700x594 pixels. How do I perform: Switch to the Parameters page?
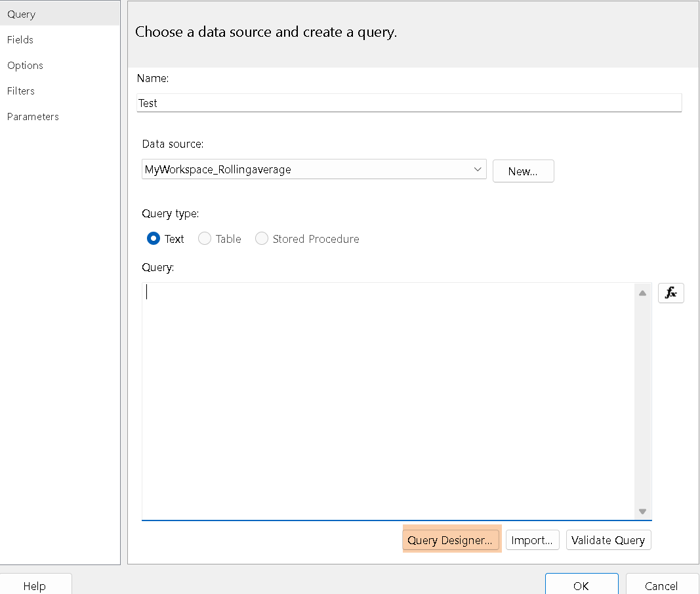point(33,117)
